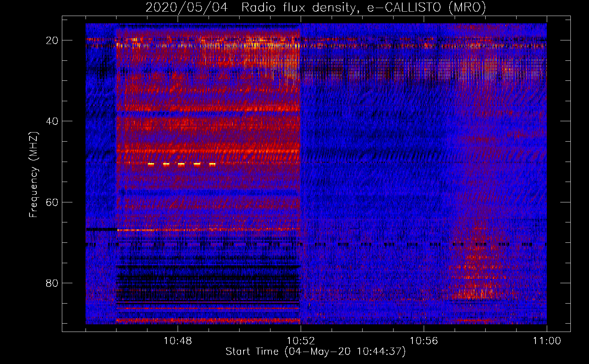Click the '10:56' time tick label
Image resolution: width=589 pixels, height=364 pixels.
coord(424,341)
